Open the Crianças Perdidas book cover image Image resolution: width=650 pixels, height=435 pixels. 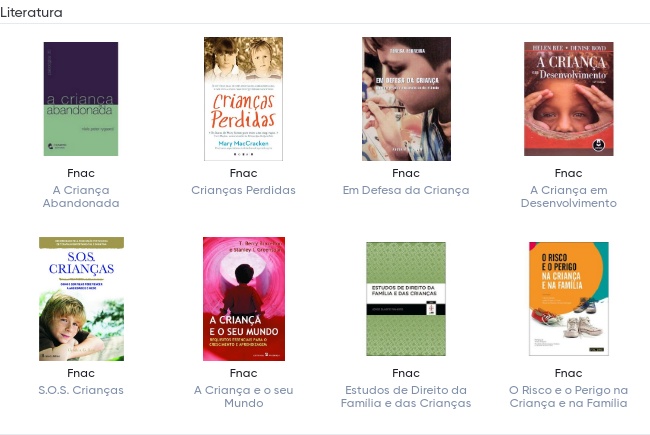[243, 99]
